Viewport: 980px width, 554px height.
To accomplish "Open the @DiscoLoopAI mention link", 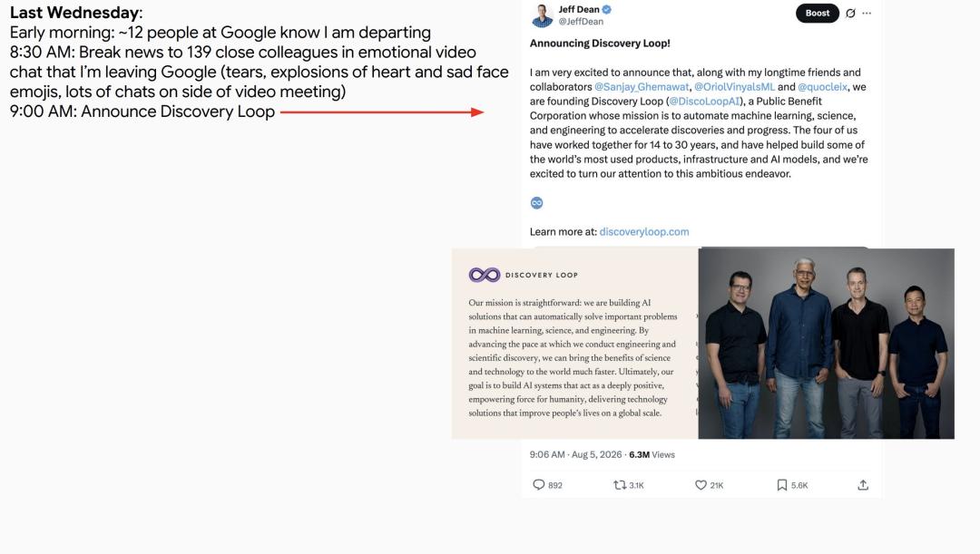I will (x=704, y=102).
